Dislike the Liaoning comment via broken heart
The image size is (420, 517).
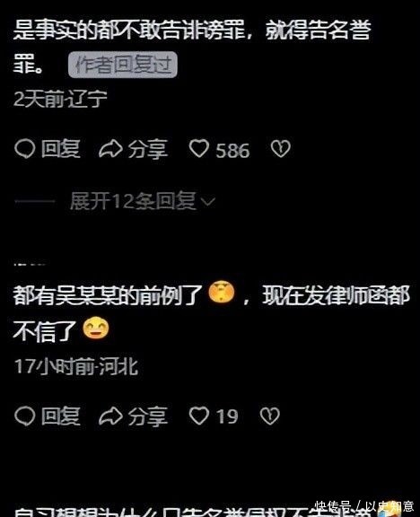click(x=281, y=149)
